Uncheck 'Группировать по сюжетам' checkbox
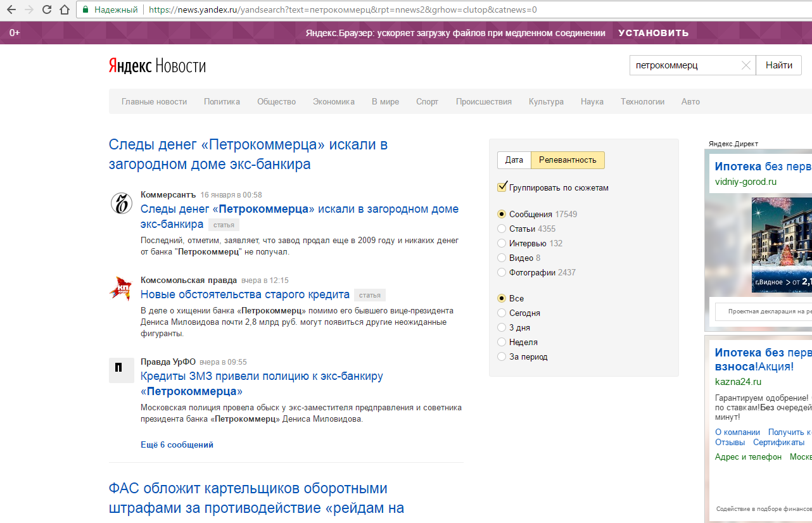This screenshot has height=523, width=812. point(502,187)
